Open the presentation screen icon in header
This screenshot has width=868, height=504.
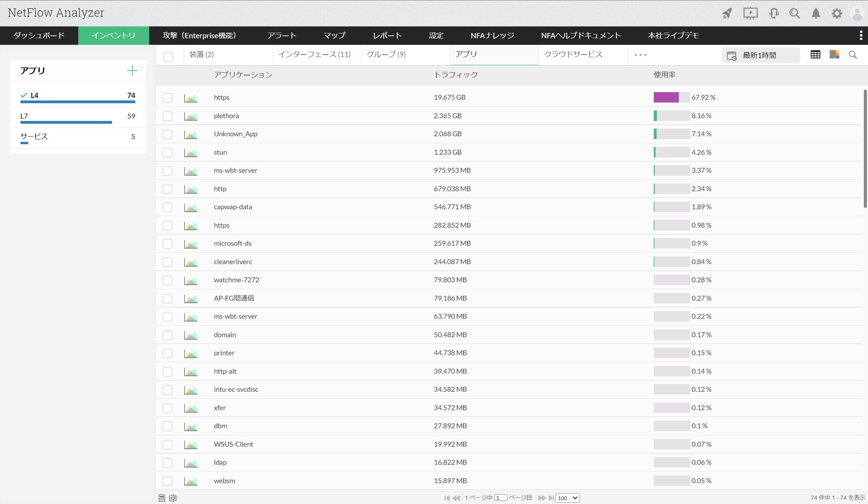click(750, 14)
